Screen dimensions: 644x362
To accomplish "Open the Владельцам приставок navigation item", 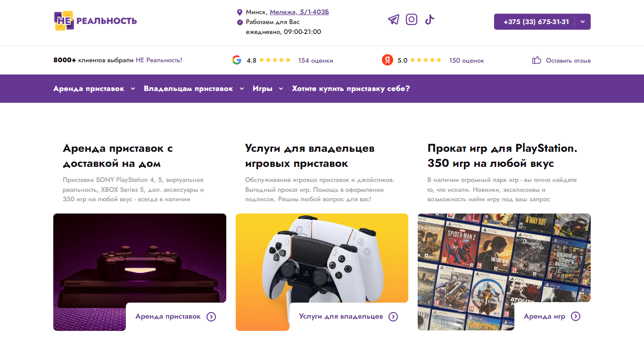I will click(189, 89).
